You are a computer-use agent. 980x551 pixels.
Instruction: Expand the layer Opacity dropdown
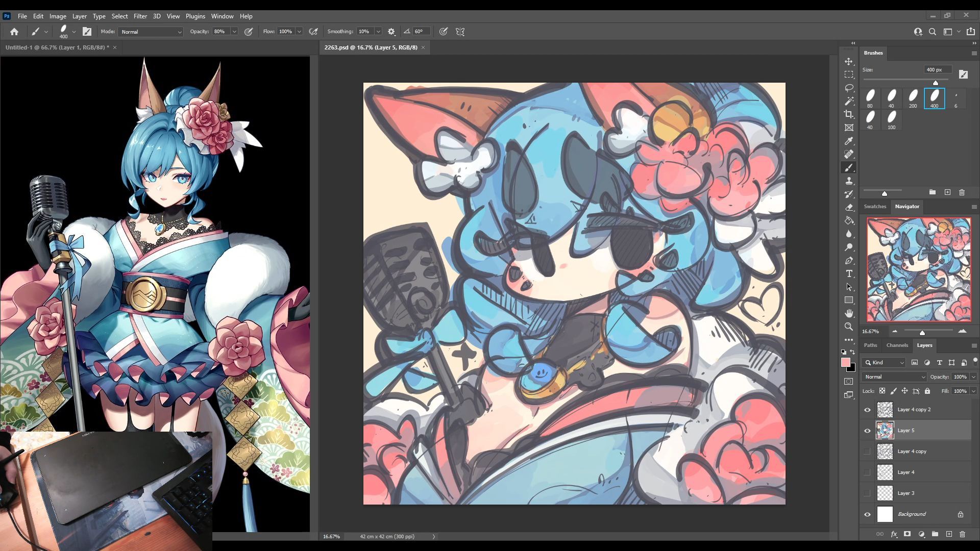(x=973, y=377)
